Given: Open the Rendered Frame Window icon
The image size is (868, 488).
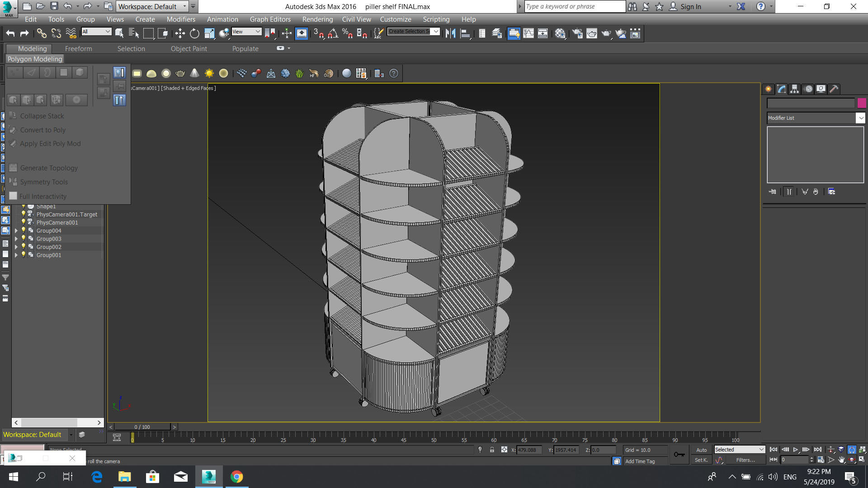Looking at the screenshot, I should [592, 33].
